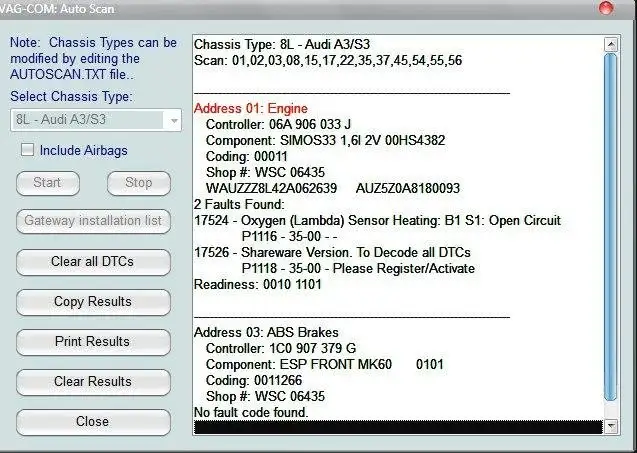Copy the scan results
The image size is (637, 453).
click(92, 302)
